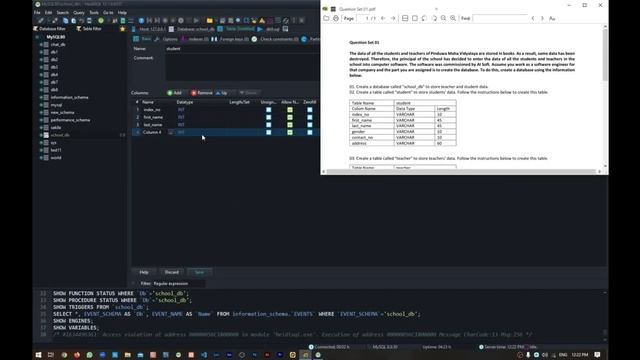Screen dimensions: 640x360
Task: Toggle Unsigned checkbox for index_no
Action: tap(269, 110)
